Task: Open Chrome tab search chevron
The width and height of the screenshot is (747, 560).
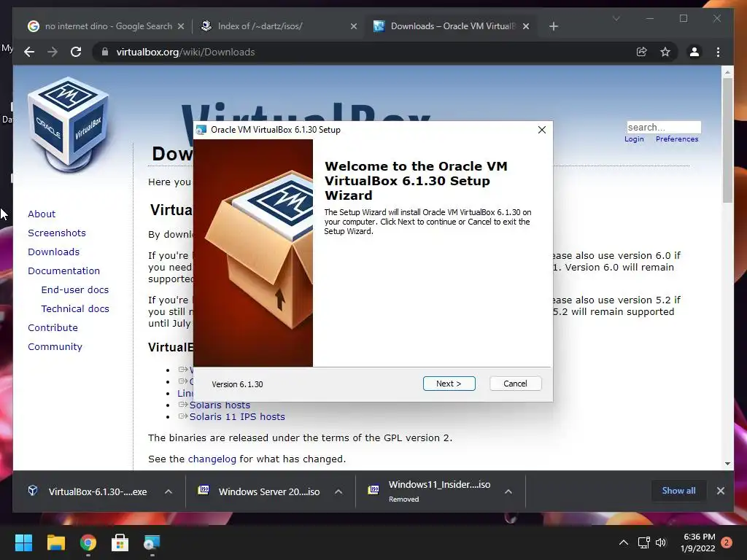Action: coord(616,18)
